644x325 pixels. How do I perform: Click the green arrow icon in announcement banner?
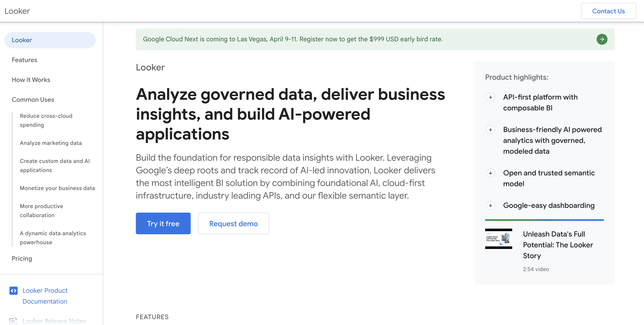[602, 39]
